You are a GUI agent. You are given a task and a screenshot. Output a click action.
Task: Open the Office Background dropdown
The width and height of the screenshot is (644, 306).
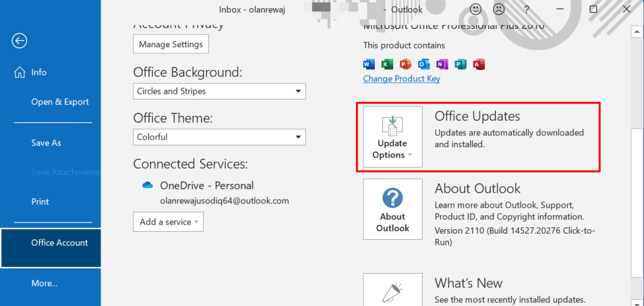pos(219,91)
